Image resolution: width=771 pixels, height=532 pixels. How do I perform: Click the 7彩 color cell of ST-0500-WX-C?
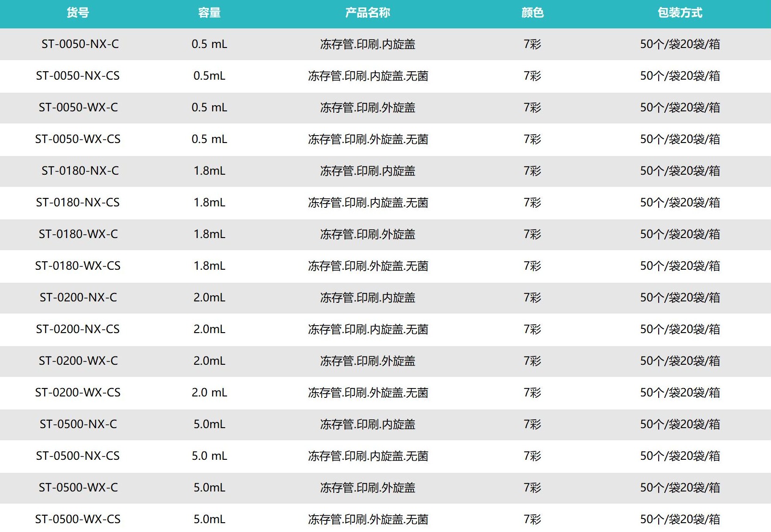point(532,488)
